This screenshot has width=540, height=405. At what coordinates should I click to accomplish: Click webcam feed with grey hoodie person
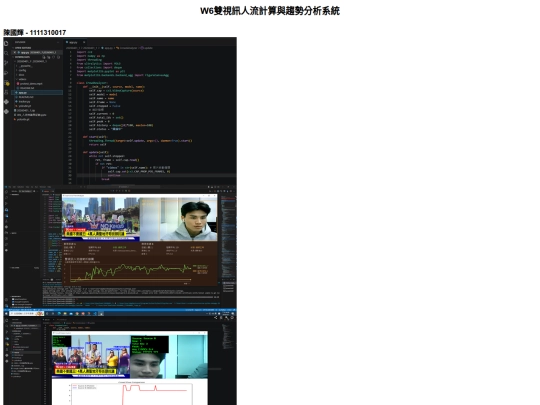tap(178, 219)
